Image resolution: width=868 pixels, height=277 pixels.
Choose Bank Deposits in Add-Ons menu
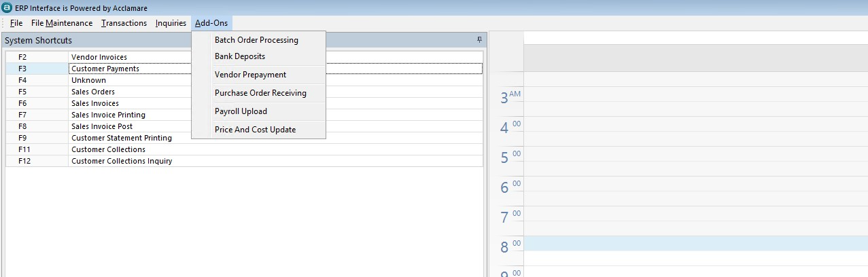pos(240,56)
